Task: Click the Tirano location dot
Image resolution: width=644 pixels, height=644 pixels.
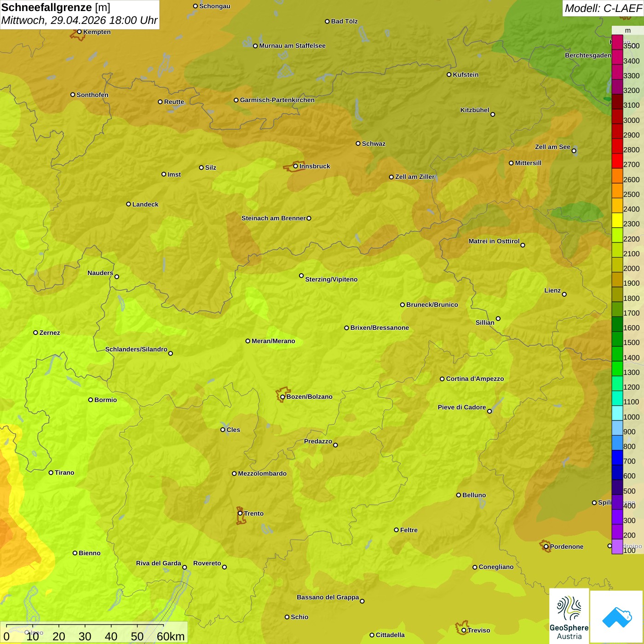Action: tap(51, 472)
